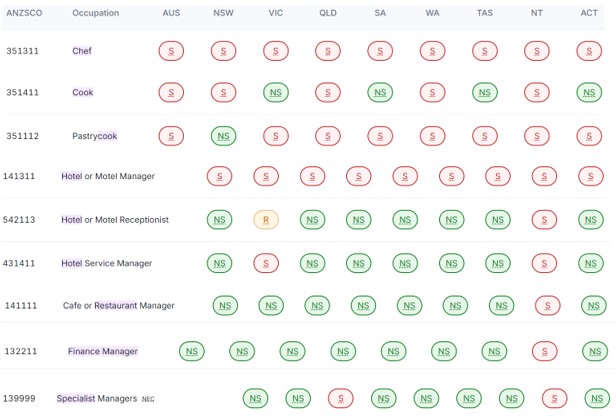Click the ACT NS badge in Cook row
The width and height of the screenshot is (616, 418).
[590, 92]
